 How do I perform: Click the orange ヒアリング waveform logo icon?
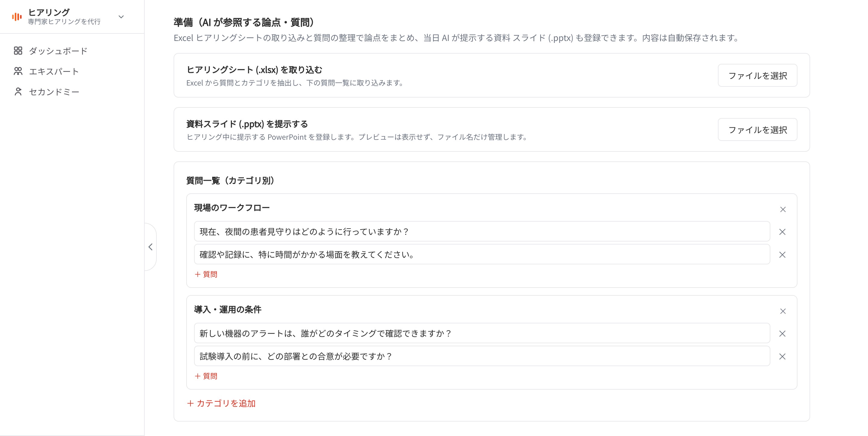(x=17, y=17)
